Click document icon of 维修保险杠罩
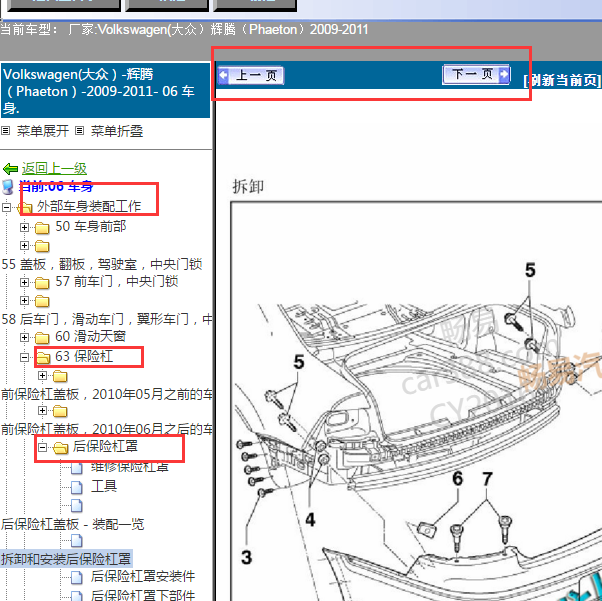The width and height of the screenshot is (602, 601). click(x=77, y=468)
